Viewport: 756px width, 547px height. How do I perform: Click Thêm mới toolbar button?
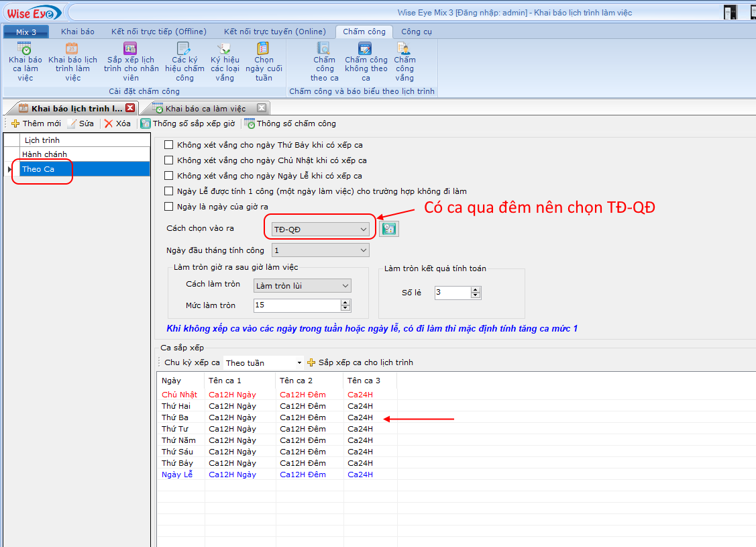[x=36, y=123]
